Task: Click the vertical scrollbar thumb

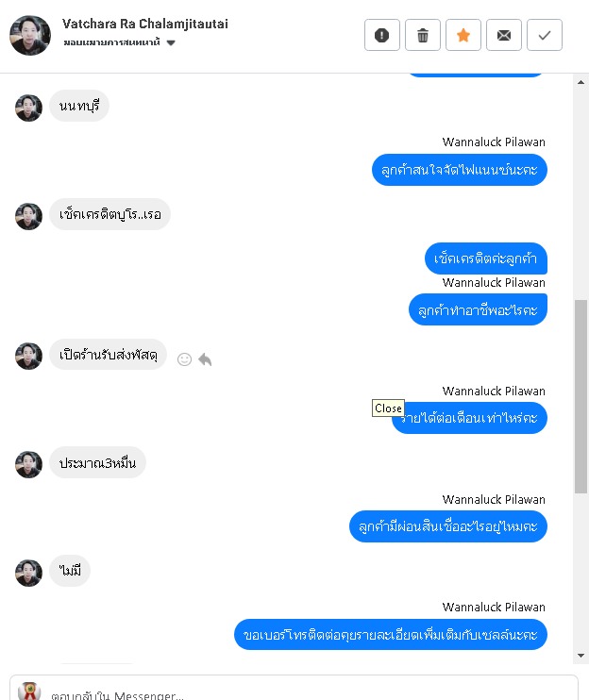Action: tap(581, 396)
